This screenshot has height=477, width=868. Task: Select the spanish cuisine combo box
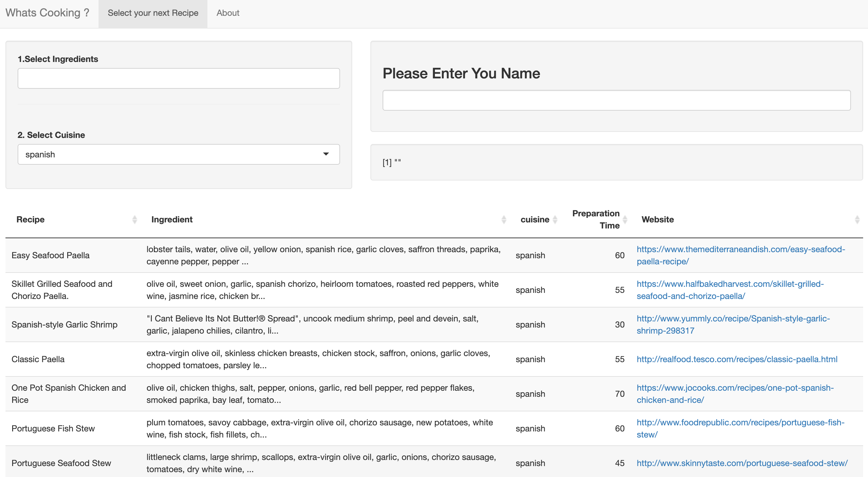click(179, 155)
